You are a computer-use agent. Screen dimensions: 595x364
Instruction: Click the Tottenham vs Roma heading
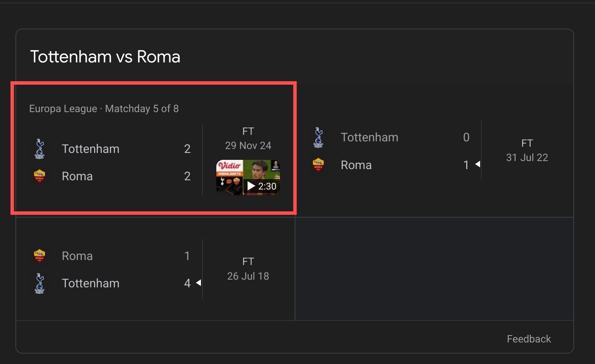105,57
